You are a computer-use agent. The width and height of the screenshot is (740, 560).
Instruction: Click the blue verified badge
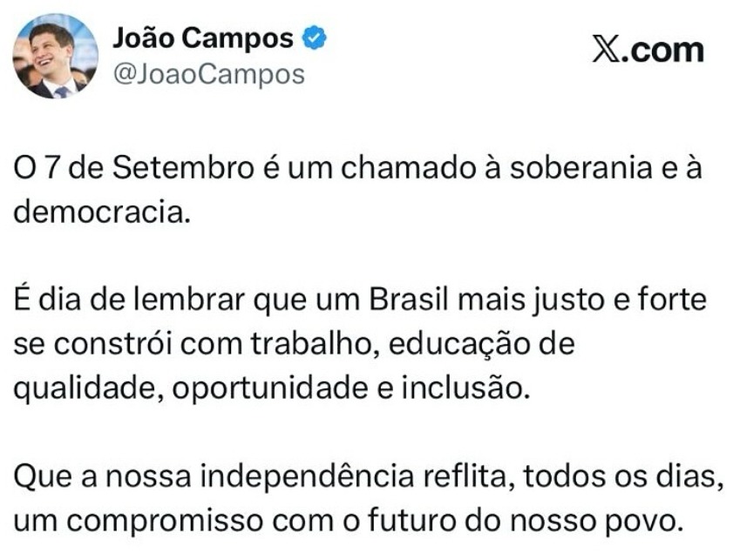coord(315,37)
